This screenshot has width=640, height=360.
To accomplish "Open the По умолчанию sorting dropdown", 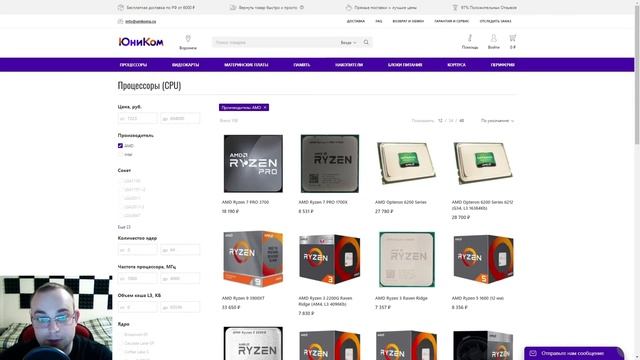I will [497, 121].
